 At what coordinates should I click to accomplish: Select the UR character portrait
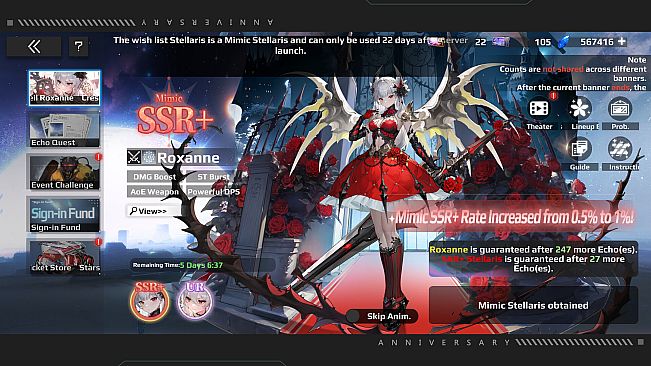(x=195, y=301)
